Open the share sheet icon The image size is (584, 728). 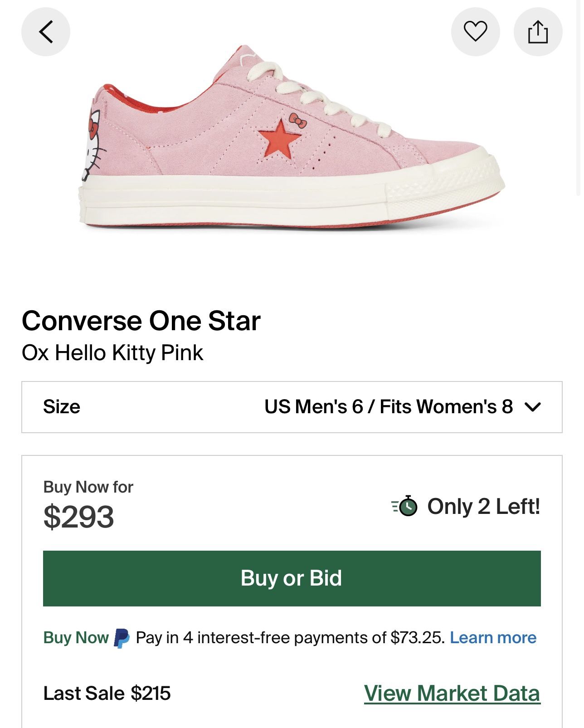coord(538,32)
